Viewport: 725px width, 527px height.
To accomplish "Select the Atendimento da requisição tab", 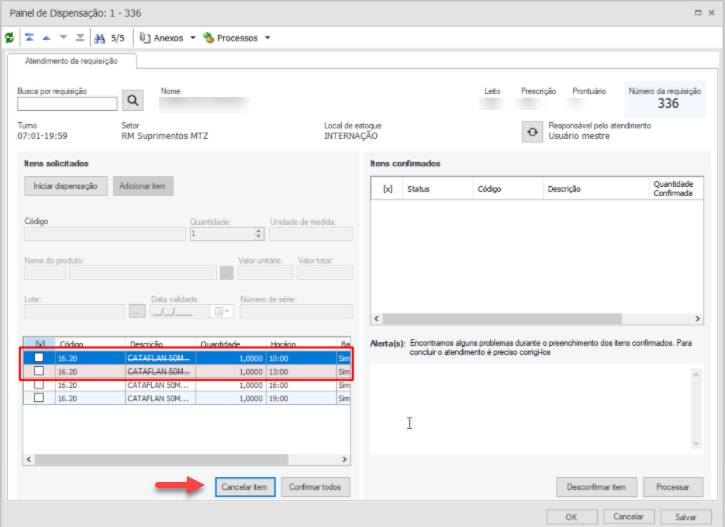I will click(71, 61).
